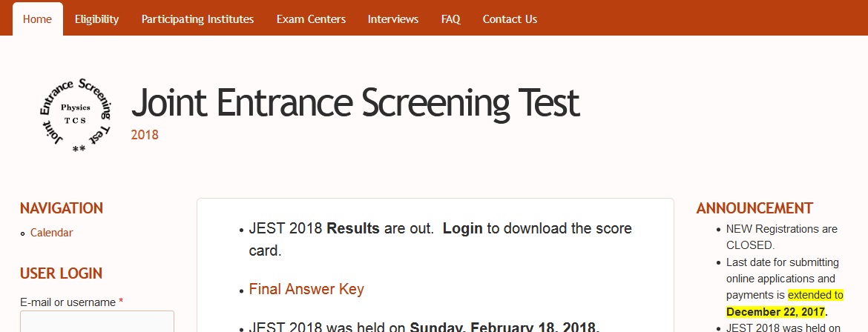Open the Contact Us page

click(x=510, y=19)
